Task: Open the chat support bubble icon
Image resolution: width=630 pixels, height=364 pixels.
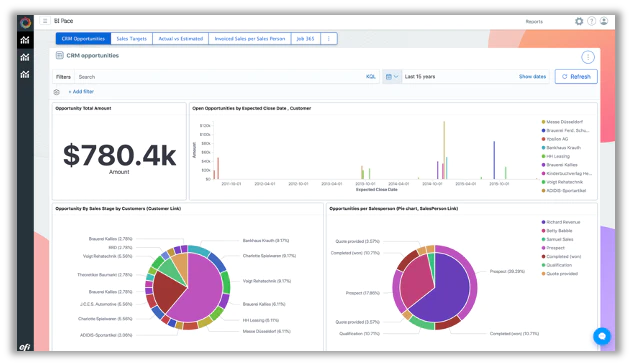Action: [x=601, y=336]
